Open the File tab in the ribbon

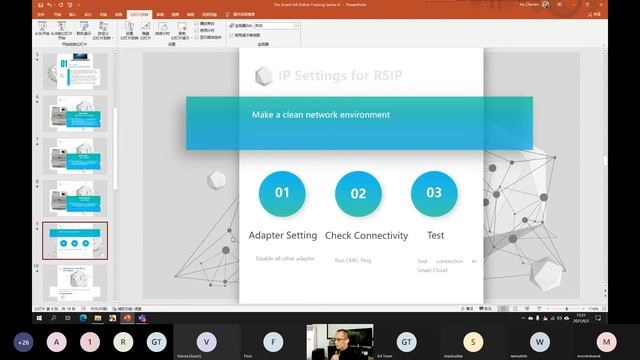(x=41, y=14)
